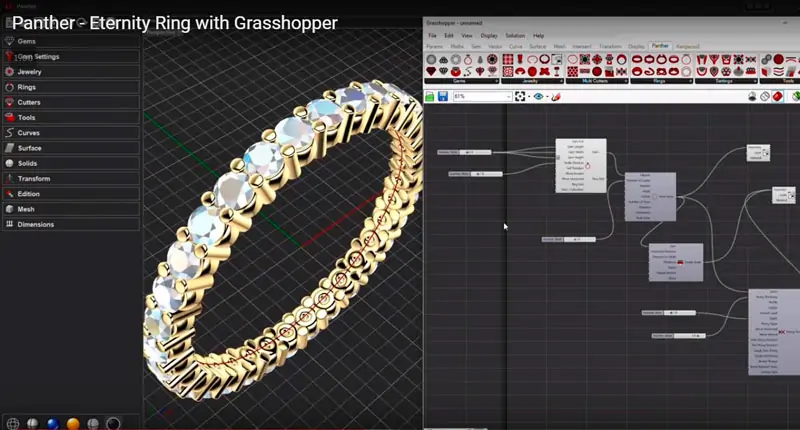800x430 pixels.
Task: Open Grasshopper View menu
Action: click(x=467, y=36)
